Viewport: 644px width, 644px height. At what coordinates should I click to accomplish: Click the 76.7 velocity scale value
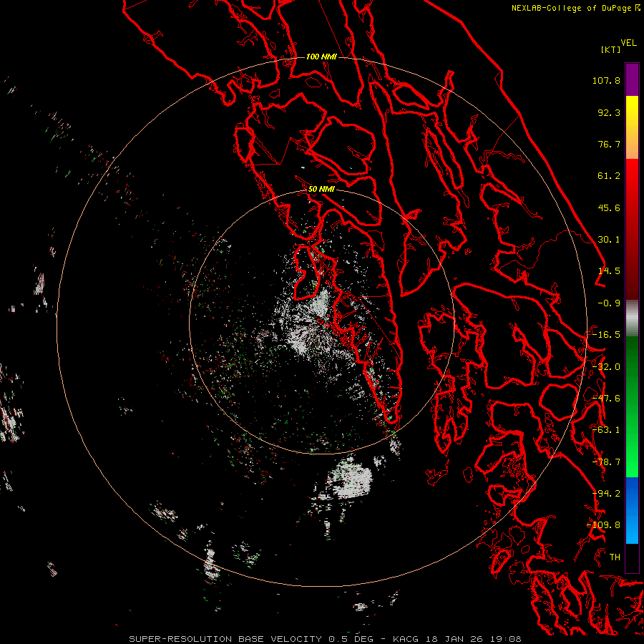pos(609,144)
